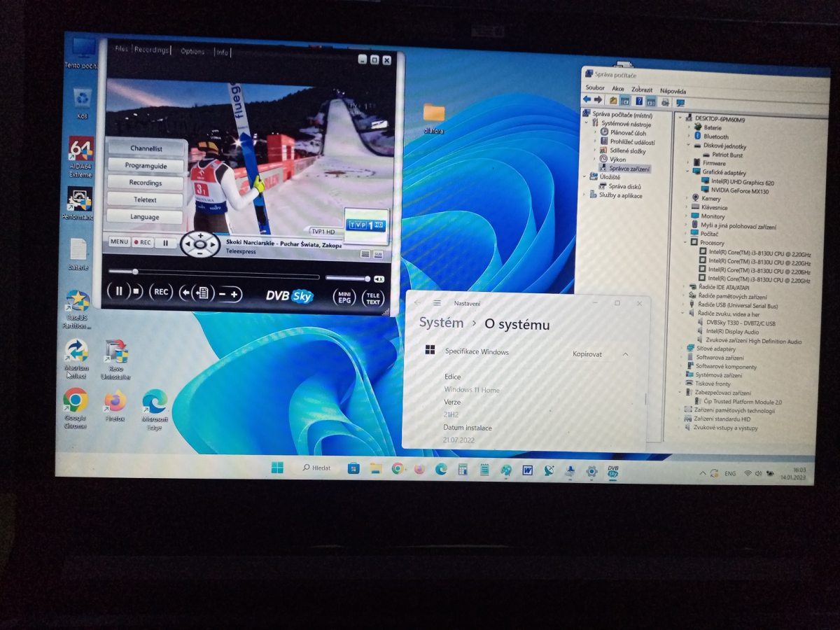Screen dimensions: 840x630
Task: Open Macrium Reflect desktop icon
Action: pyautogui.click(x=76, y=359)
